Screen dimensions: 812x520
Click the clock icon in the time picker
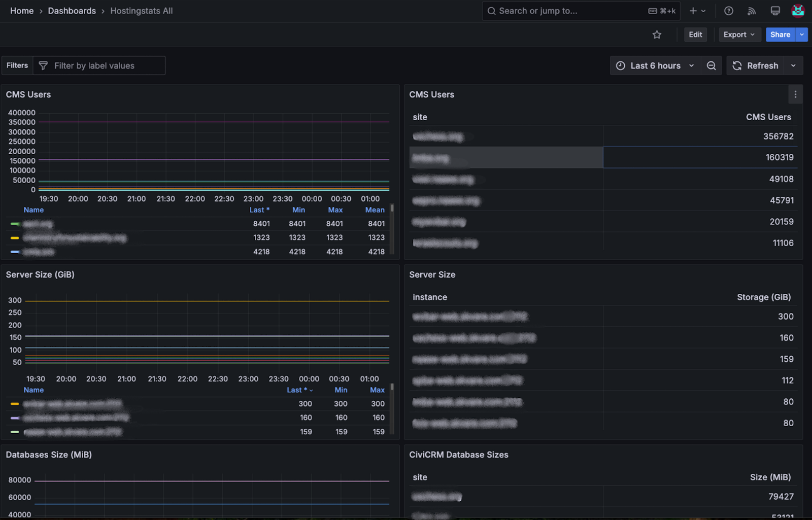pos(621,65)
